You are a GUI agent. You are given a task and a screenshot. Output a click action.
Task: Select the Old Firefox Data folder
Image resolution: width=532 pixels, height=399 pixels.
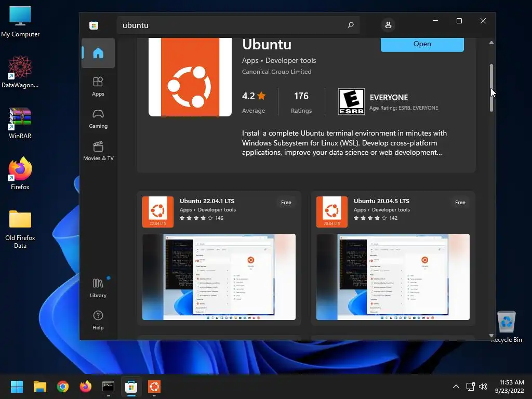[20, 229]
